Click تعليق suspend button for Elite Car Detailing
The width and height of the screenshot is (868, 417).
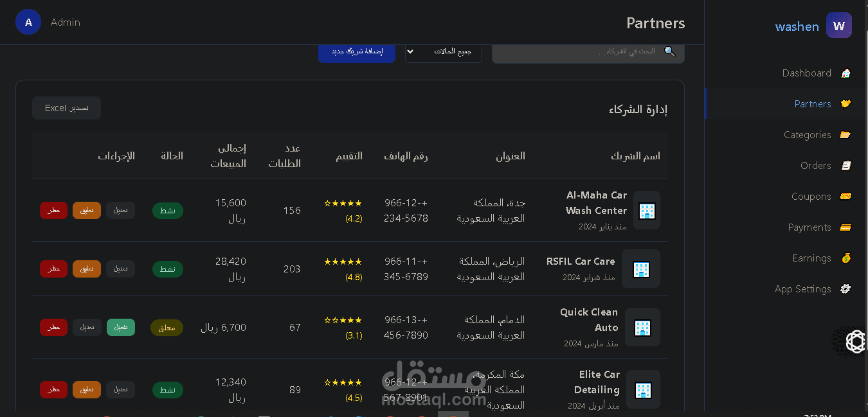[87, 389]
